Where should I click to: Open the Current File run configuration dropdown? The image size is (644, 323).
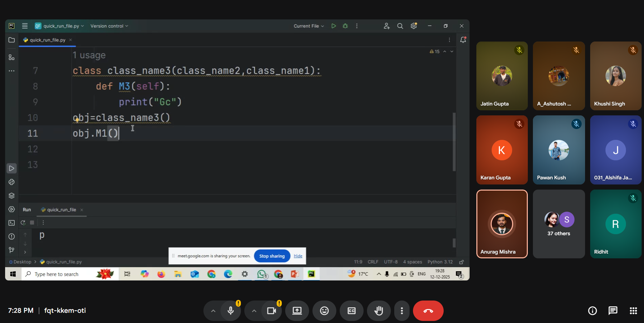pos(308,26)
